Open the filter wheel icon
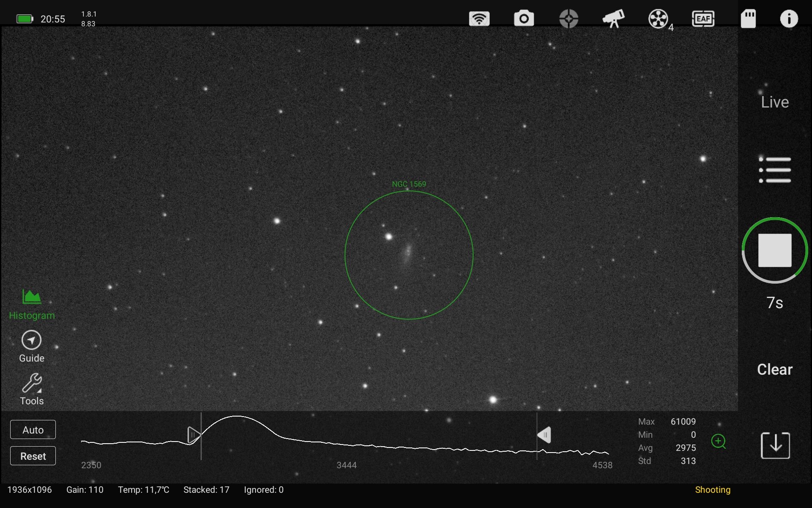This screenshot has height=508, width=812. click(658, 19)
